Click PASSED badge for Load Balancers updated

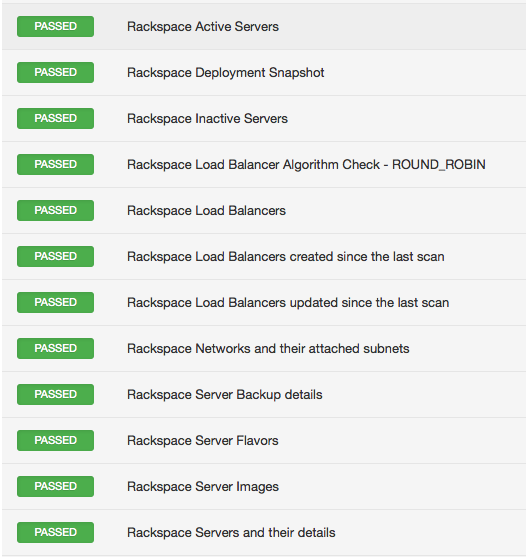point(55,302)
